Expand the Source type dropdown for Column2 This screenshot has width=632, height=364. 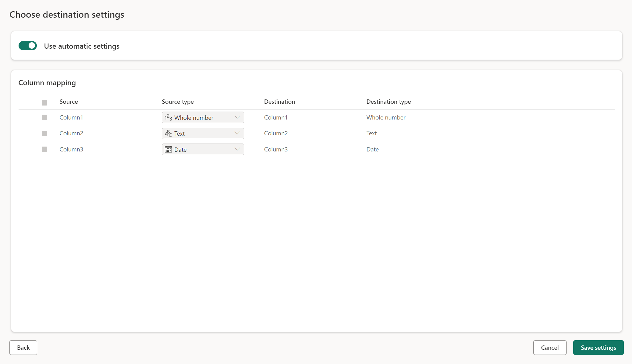[x=237, y=133]
